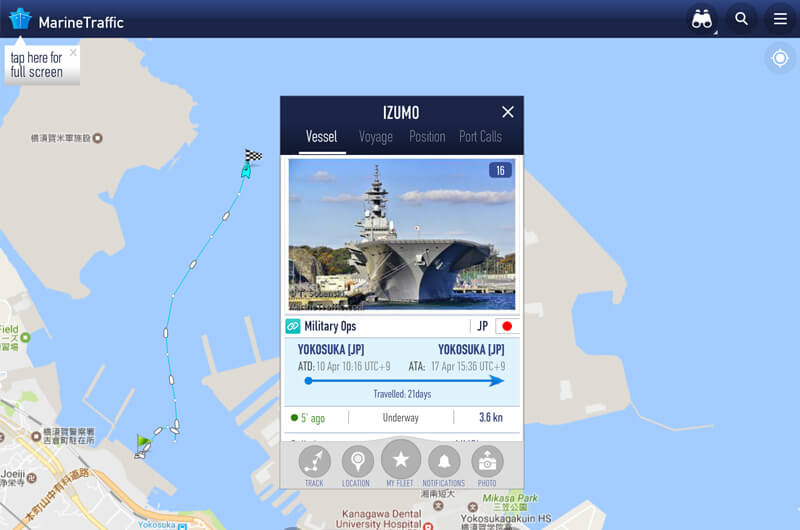Click the YOKOSUKA [JP] departure port link
800x530 pixels.
click(331, 349)
